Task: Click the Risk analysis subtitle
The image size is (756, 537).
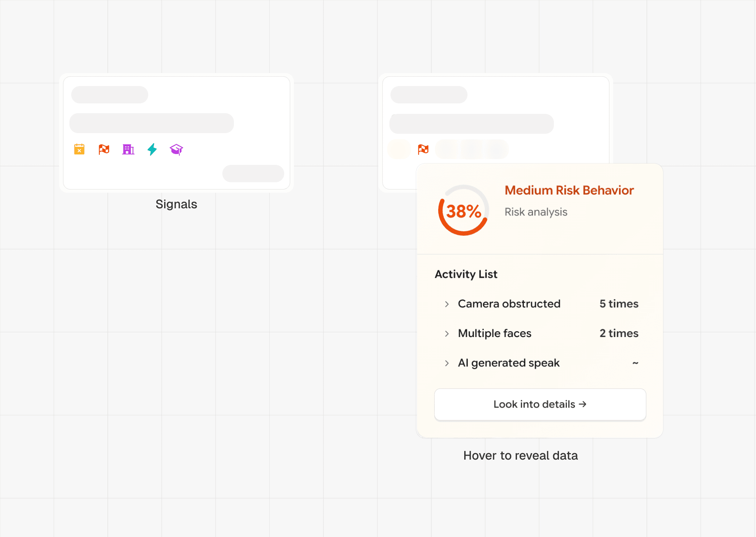Action: tap(536, 212)
